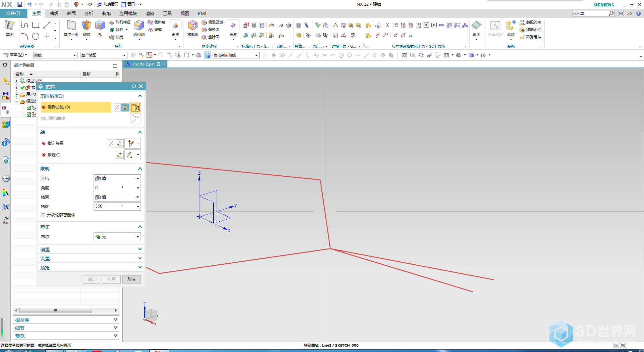Reset the 旋转 dialog

click(x=134, y=86)
